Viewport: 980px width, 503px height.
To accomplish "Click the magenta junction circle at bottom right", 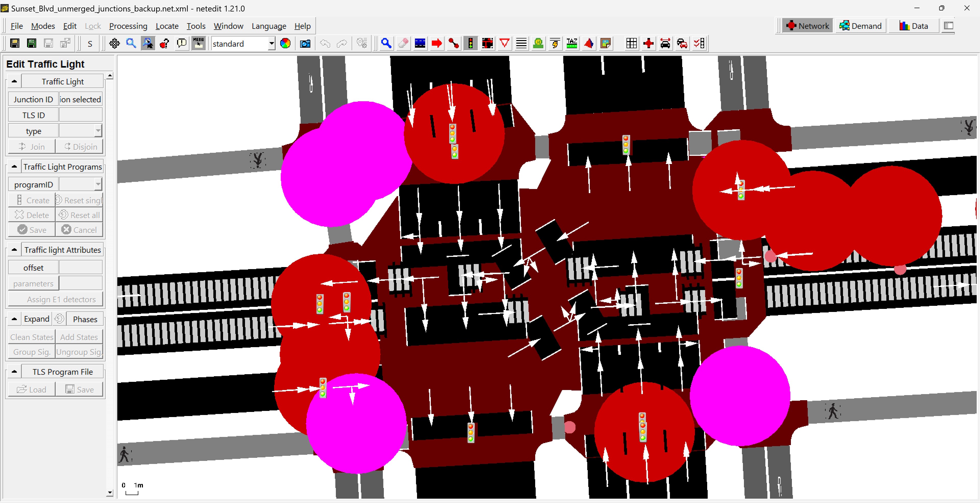I will point(740,396).
